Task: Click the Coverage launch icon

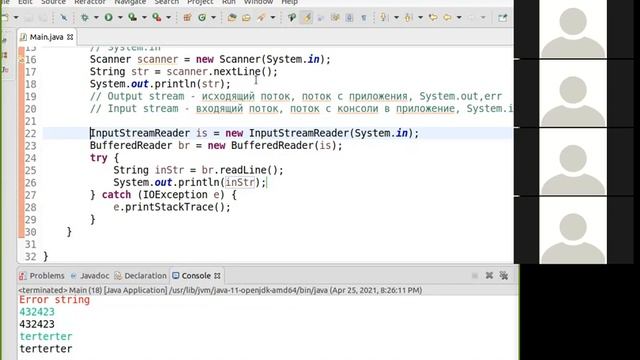Action: pyautogui.click(x=132, y=18)
